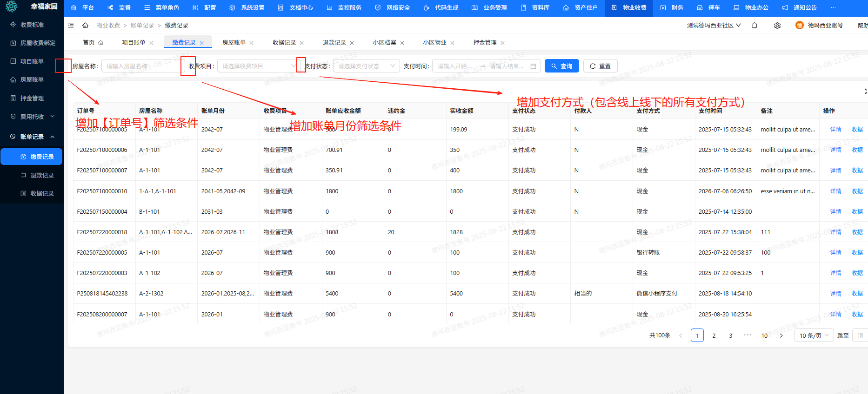
Task: Switch to the 退款记录 tab
Action: pos(334,43)
